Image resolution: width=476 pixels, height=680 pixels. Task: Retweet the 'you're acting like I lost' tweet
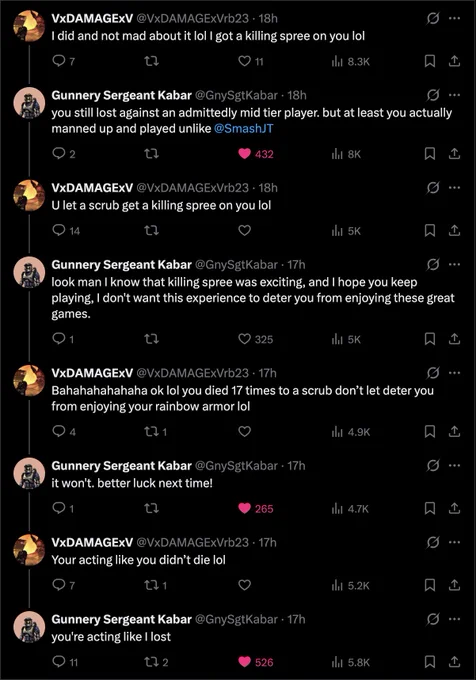(x=156, y=662)
